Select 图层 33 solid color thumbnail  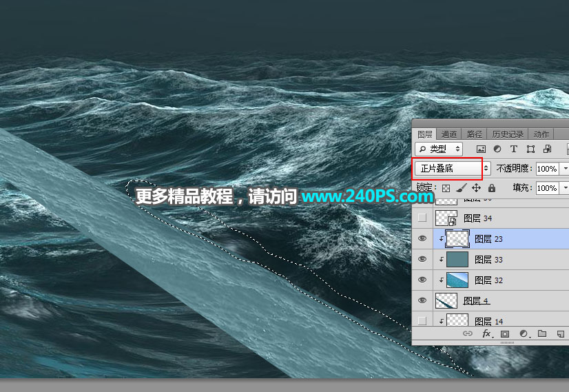point(457,259)
